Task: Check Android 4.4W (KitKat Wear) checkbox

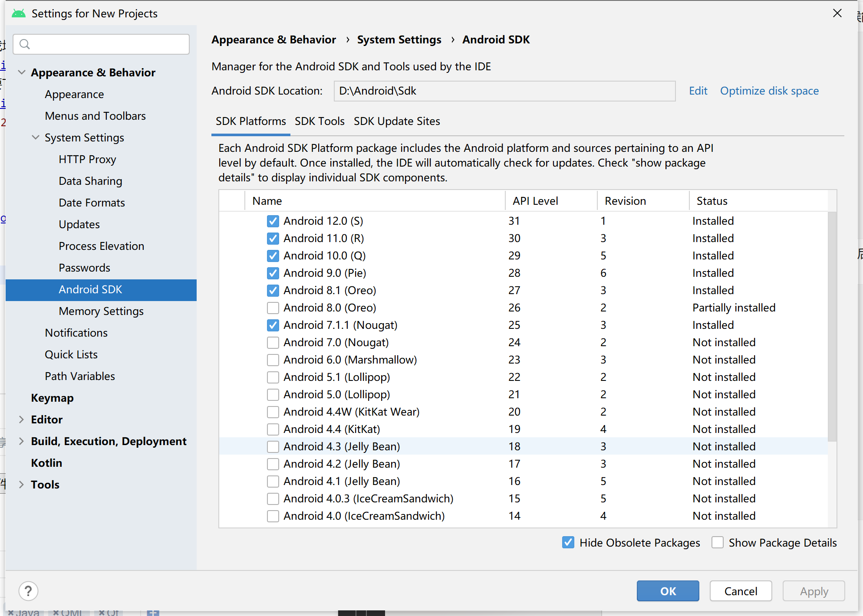Action: point(273,412)
